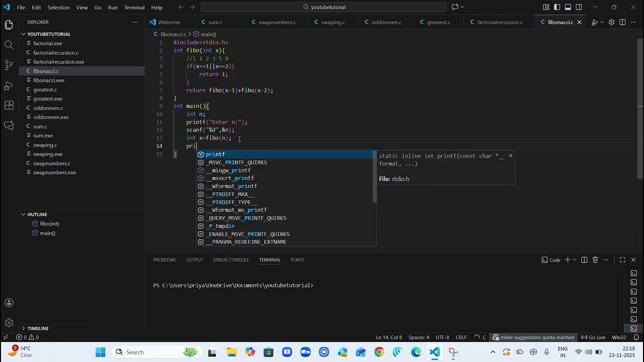
Task: Open the Explorer view in activity bar
Action: pyautogui.click(x=9, y=25)
